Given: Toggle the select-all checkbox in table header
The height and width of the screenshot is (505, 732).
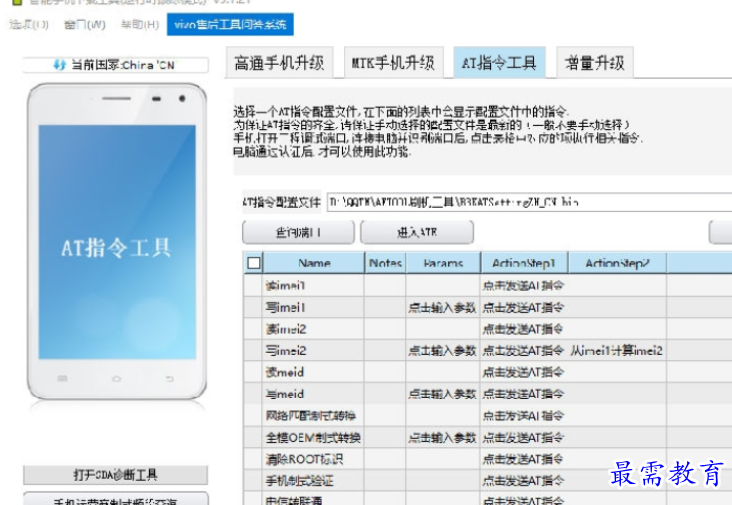Looking at the screenshot, I should pos(254,263).
